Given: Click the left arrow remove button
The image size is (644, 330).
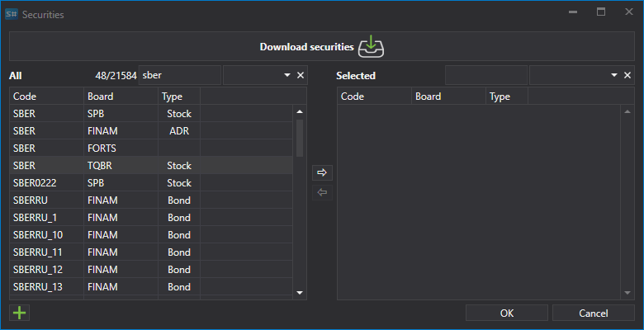Looking at the screenshot, I should pos(322,192).
